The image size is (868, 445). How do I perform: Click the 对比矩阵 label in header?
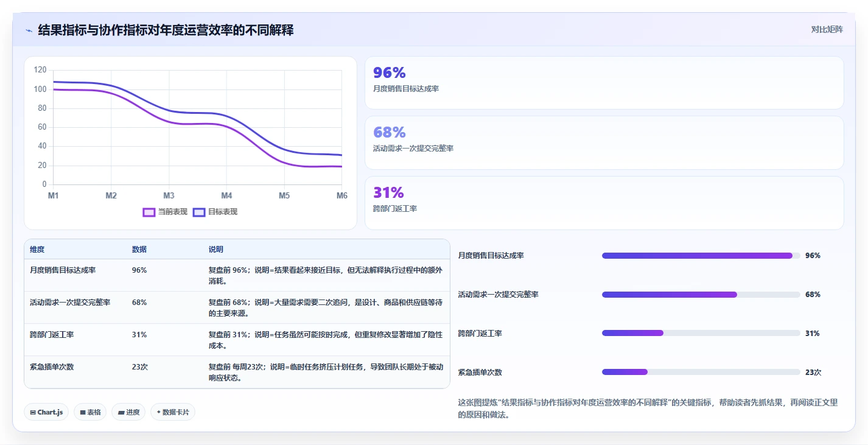pos(827,29)
